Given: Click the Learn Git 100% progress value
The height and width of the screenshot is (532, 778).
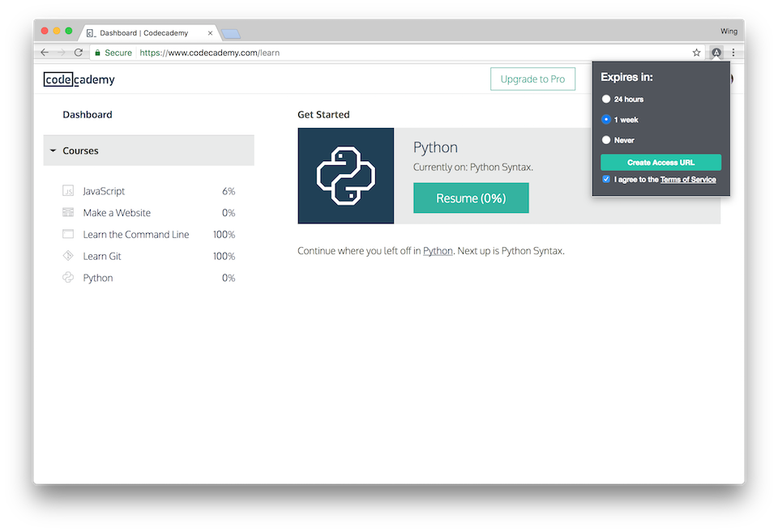Looking at the screenshot, I should [x=224, y=257].
